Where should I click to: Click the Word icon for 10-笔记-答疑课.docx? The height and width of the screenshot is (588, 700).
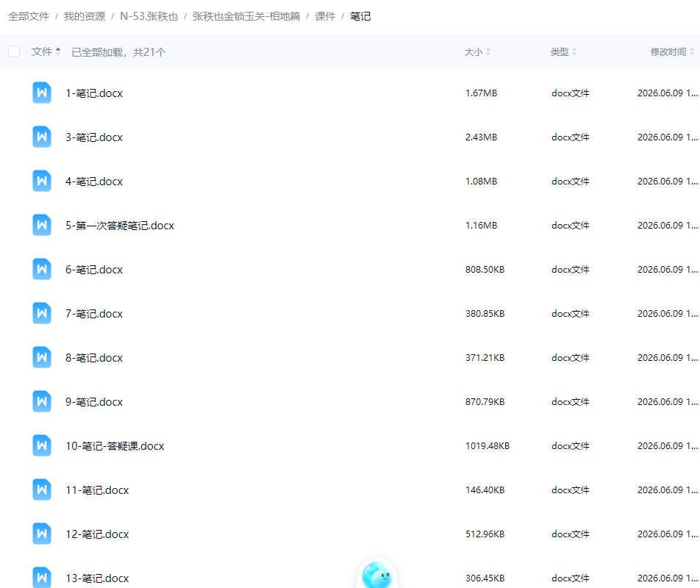pyautogui.click(x=41, y=446)
